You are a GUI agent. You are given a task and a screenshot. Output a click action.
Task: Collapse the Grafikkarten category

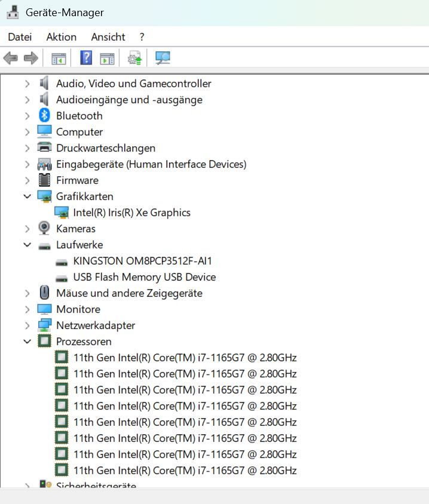pyautogui.click(x=27, y=196)
